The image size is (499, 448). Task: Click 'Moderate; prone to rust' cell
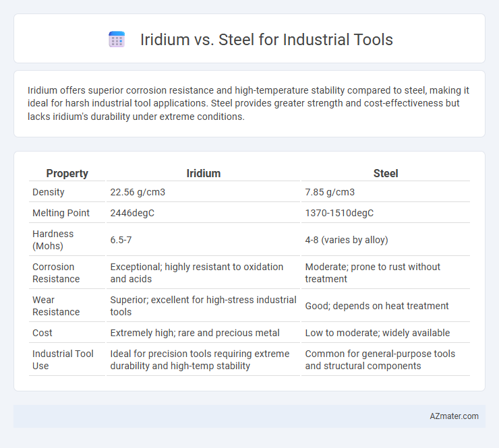(386, 273)
